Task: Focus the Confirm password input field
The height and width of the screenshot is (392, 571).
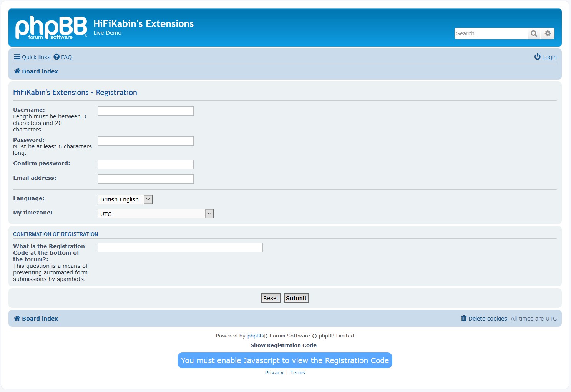Action: pyautogui.click(x=146, y=164)
